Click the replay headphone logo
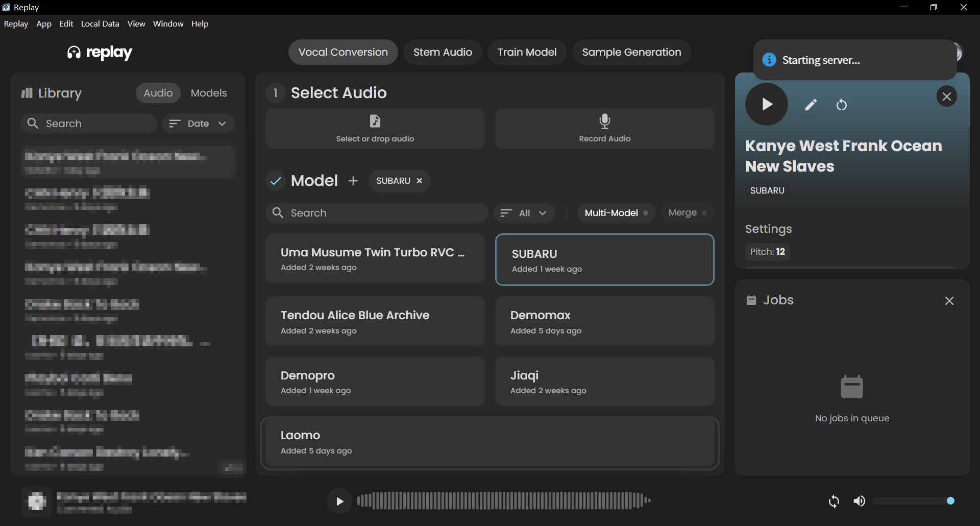 [74, 53]
